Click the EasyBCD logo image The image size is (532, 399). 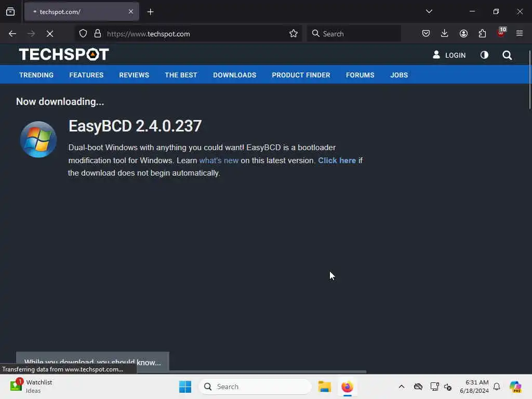pos(38,139)
